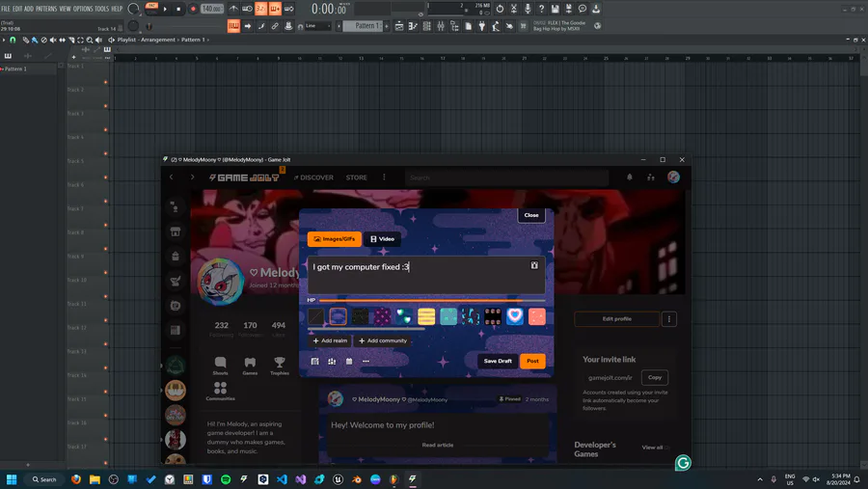The width and height of the screenshot is (868, 489).
Task: Toggle FL Studio metronome icon
Action: coord(233,9)
